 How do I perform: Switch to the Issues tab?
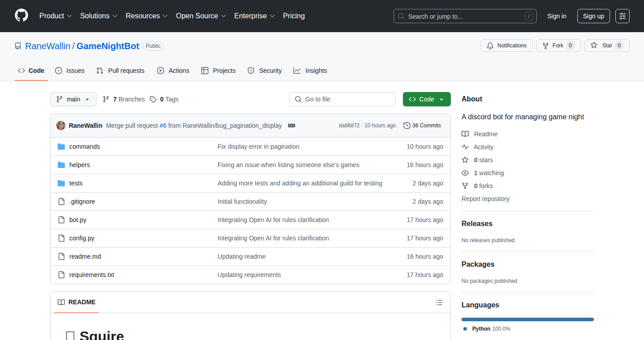pos(70,71)
